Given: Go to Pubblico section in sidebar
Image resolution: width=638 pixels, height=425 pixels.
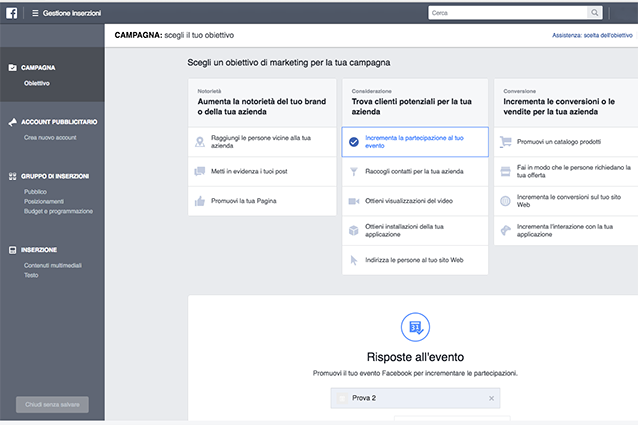Looking at the screenshot, I should coord(35,192).
